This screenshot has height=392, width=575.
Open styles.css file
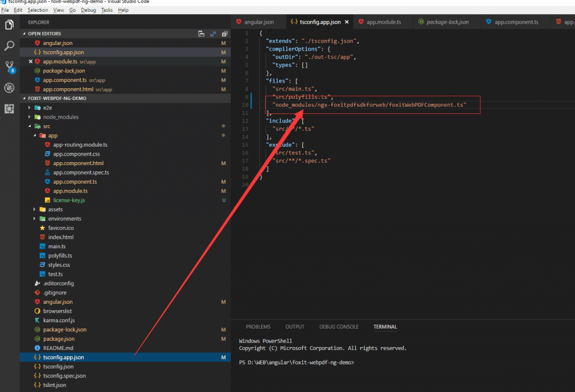125,265
